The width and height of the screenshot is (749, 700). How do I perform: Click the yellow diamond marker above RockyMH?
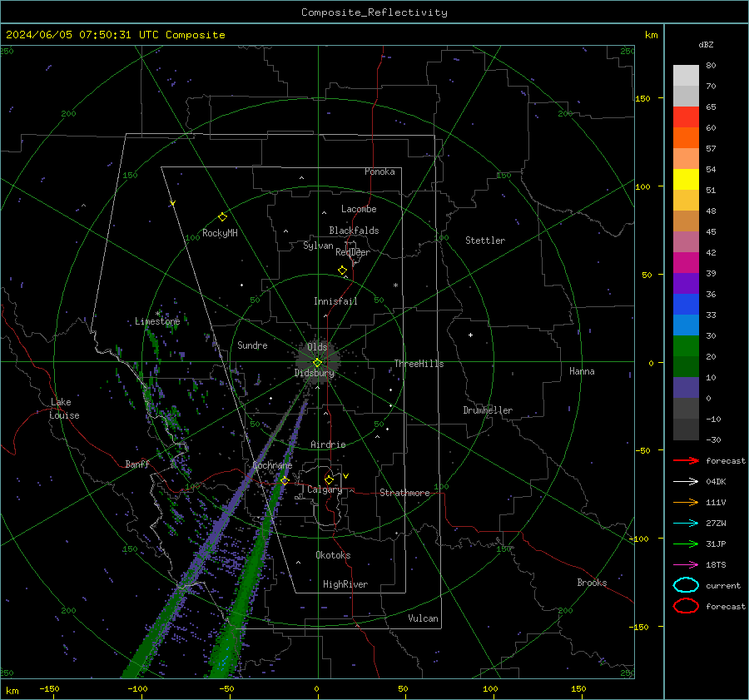pyautogui.click(x=222, y=217)
